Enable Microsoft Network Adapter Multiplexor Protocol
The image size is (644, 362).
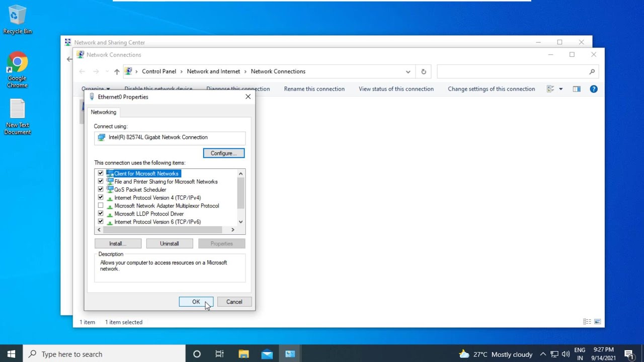coord(101,206)
